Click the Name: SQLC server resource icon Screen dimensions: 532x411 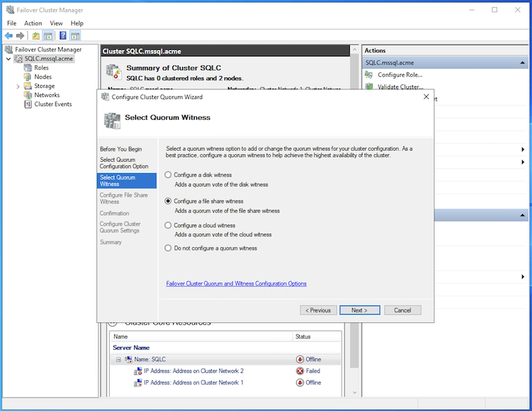[128, 360]
